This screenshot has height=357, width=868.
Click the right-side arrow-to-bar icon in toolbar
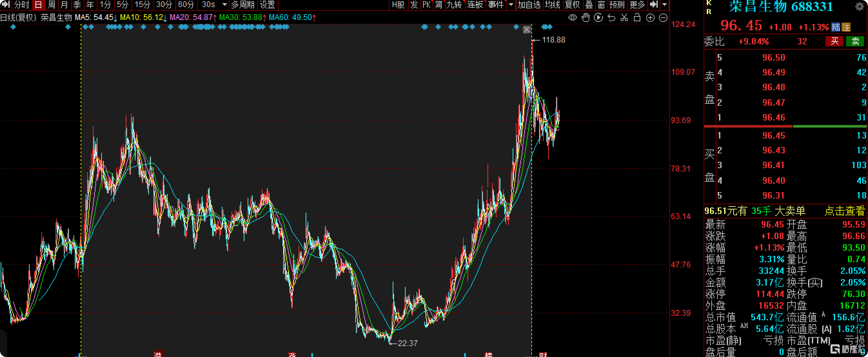[654, 5]
